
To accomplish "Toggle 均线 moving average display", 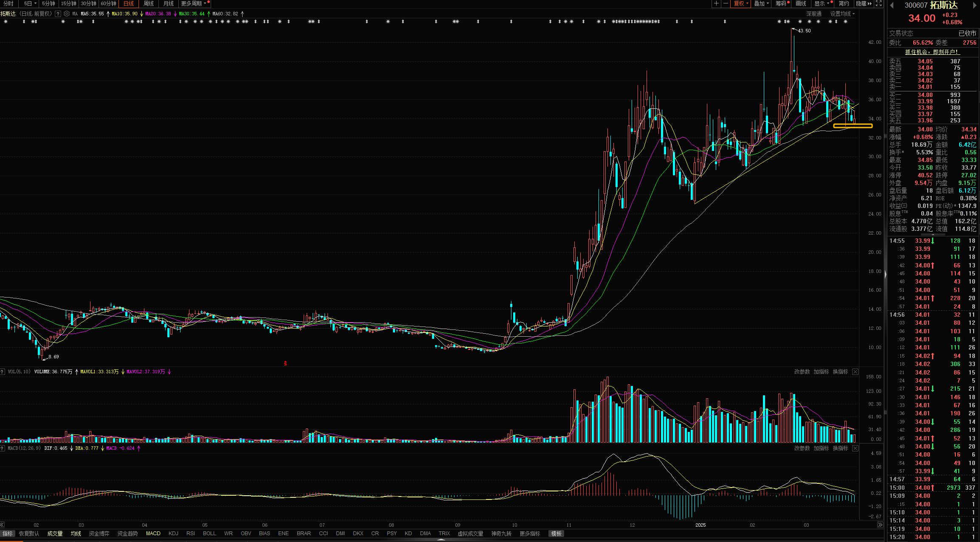I will pos(76,533).
